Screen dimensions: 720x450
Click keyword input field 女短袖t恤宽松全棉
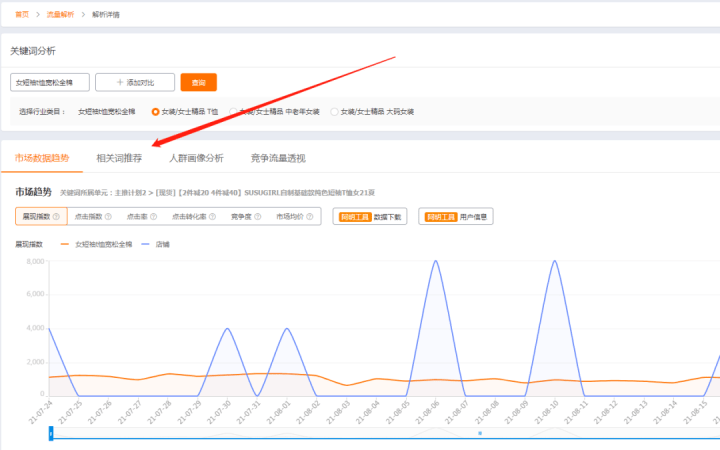point(50,82)
